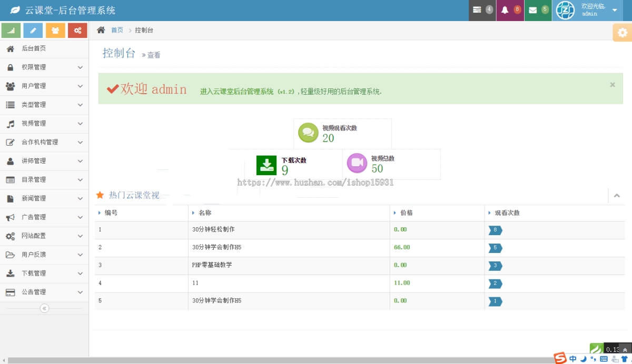Expand the 类型管理 menu chevron

pos(80,105)
